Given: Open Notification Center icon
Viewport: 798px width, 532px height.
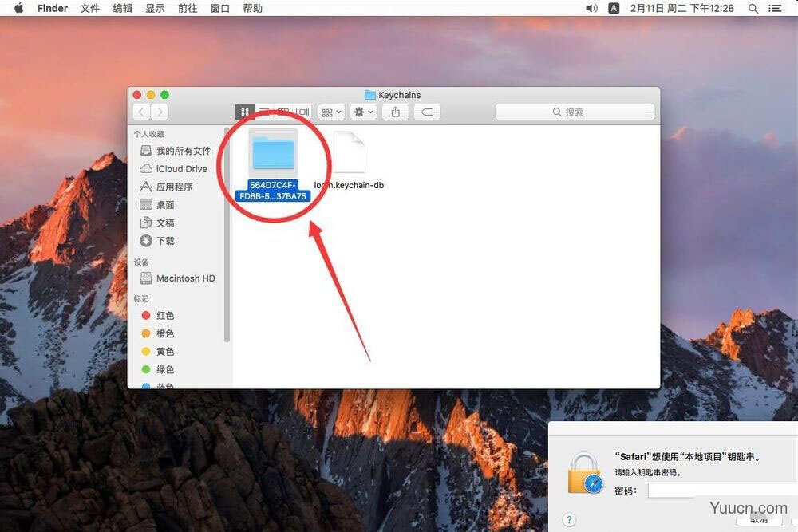Looking at the screenshot, I should pos(775,8).
